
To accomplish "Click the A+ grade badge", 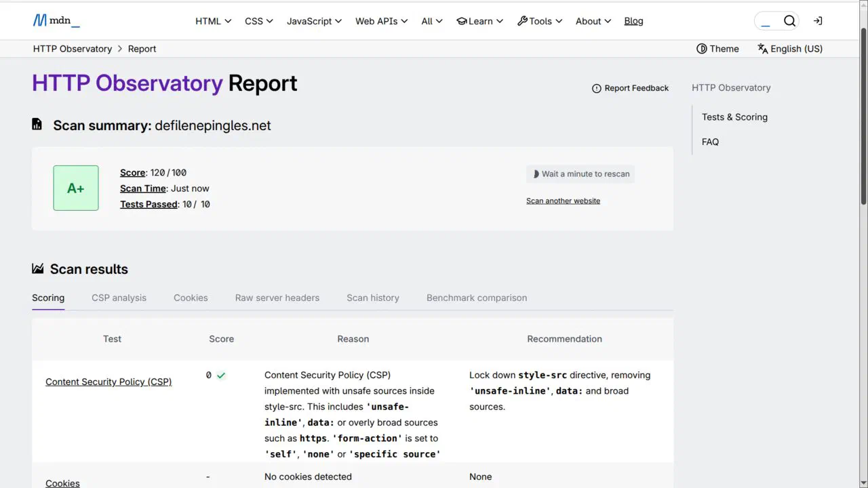I will [76, 188].
